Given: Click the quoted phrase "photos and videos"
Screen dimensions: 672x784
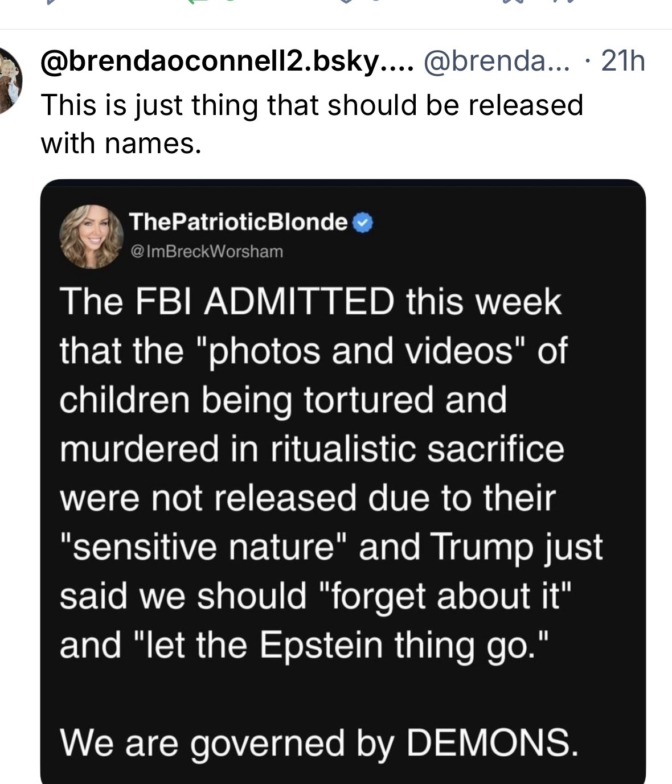Looking at the screenshot, I should (x=368, y=351).
